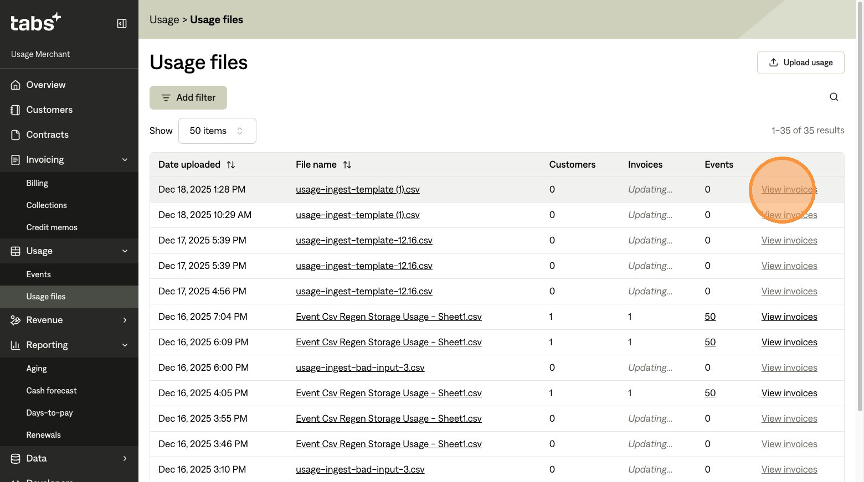
Task: Click Usage in the breadcrumb
Action: [164, 19]
